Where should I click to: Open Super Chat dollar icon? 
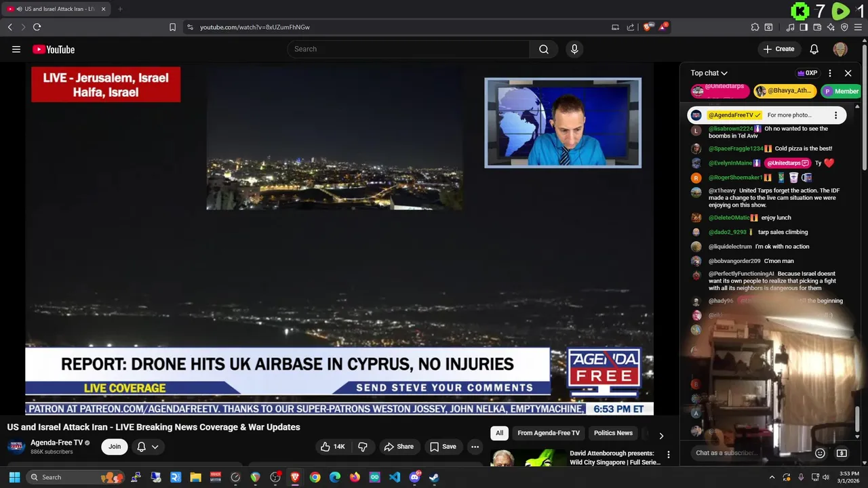click(x=842, y=453)
